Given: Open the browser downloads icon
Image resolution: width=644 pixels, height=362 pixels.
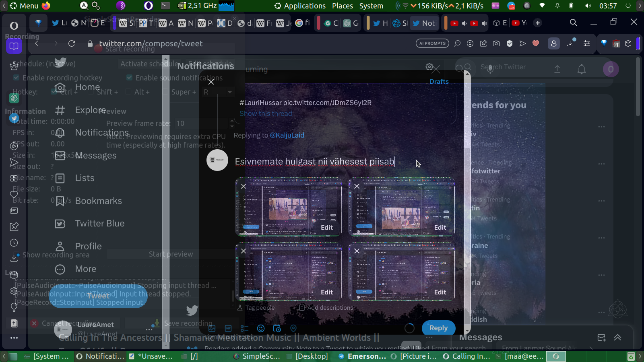Looking at the screenshot, I should [570, 43].
